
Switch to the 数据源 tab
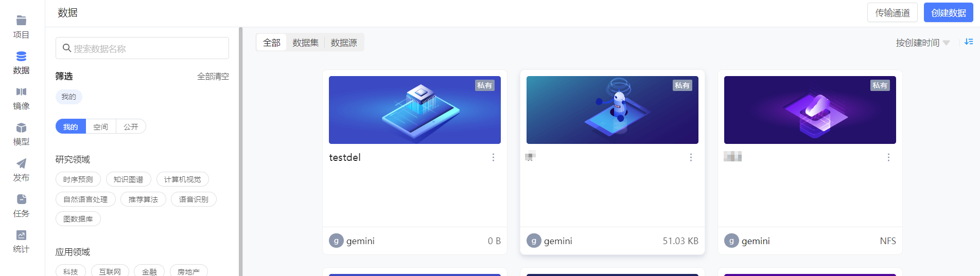pyautogui.click(x=344, y=43)
